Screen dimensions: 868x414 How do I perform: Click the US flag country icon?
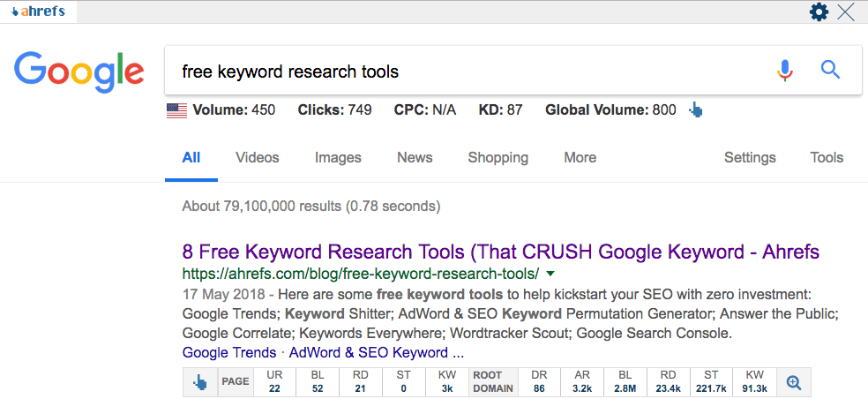pos(176,110)
